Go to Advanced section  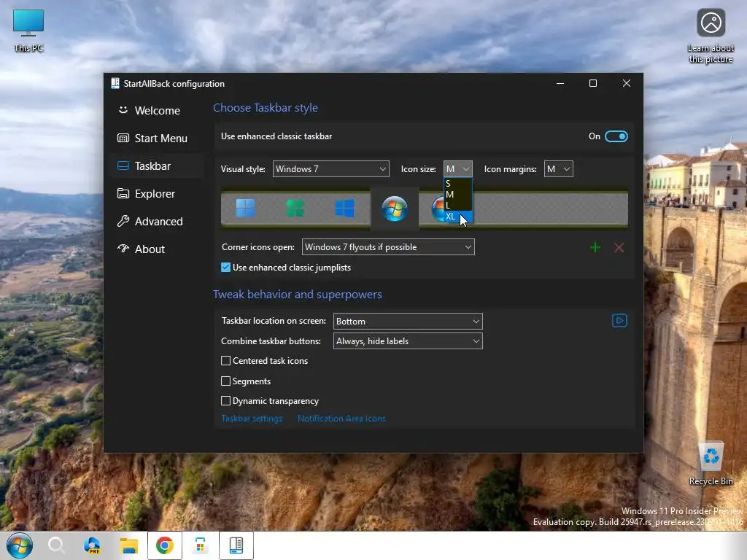pos(157,222)
